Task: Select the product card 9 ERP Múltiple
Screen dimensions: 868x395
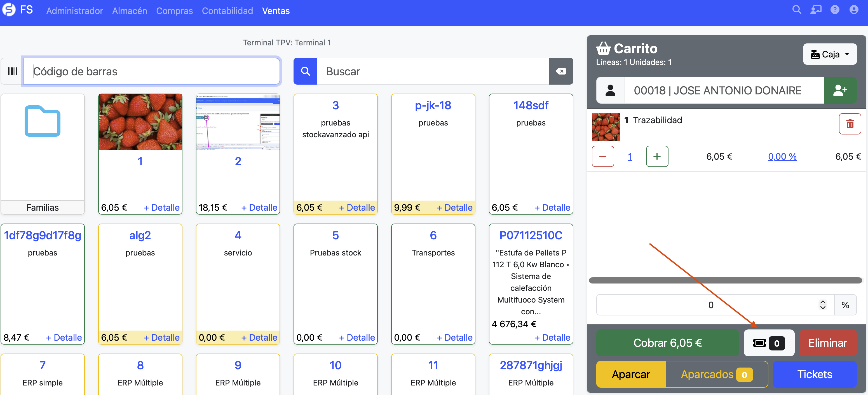Action: point(238,375)
